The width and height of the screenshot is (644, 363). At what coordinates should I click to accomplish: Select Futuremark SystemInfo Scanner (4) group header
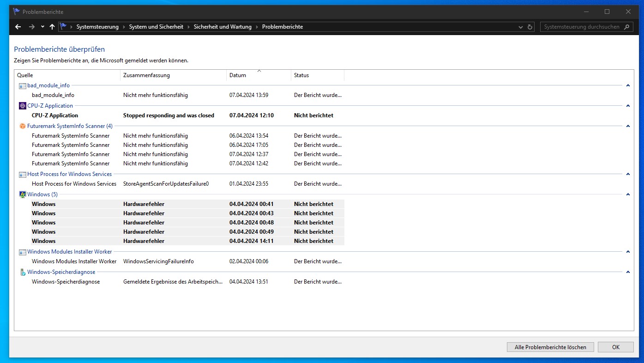pos(70,126)
